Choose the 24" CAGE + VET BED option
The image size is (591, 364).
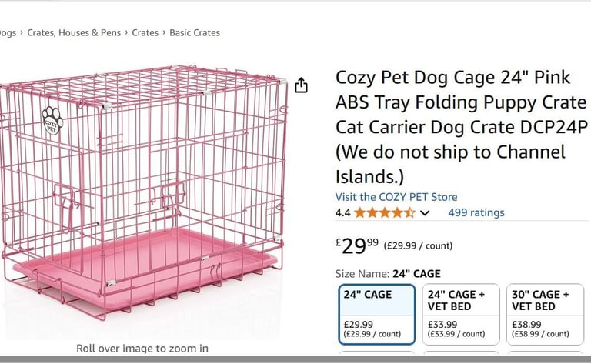pyautogui.click(x=461, y=314)
